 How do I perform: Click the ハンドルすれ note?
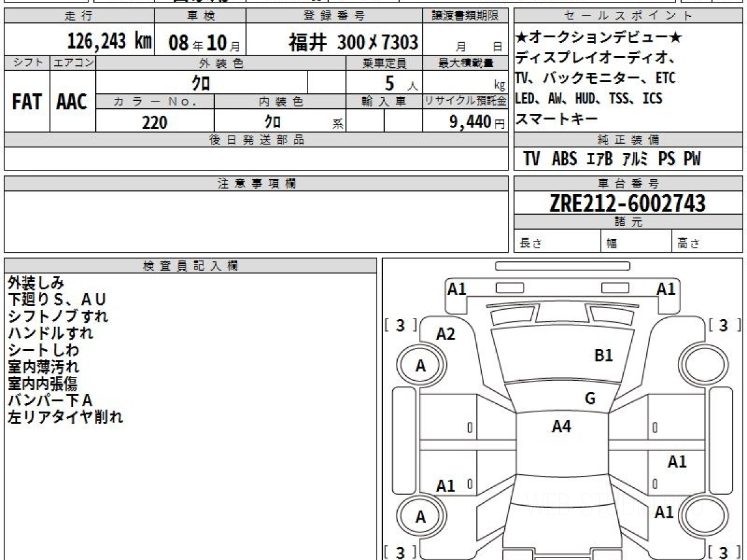[x=50, y=333]
